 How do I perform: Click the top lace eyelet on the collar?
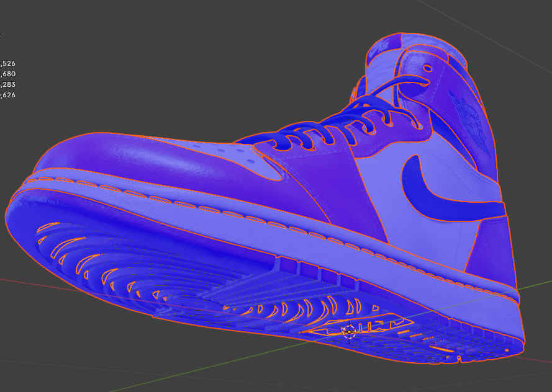point(427,68)
